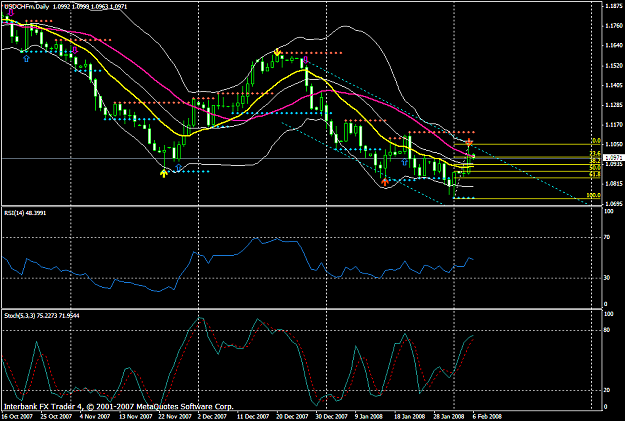Image resolution: width=625 pixels, height=421 pixels.
Task: Select the Fibonacci 23.6 level label
Action: pyautogui.click(x=595, y=153)
